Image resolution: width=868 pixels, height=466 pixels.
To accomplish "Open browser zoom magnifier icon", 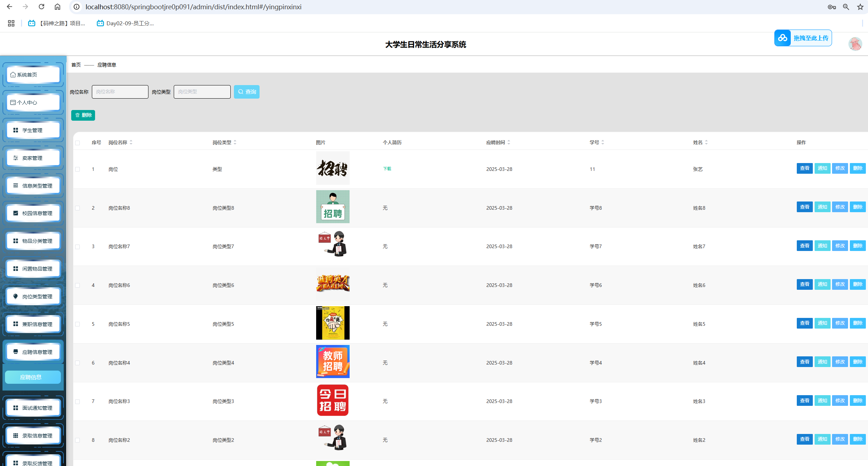I will tap(846, 7).
